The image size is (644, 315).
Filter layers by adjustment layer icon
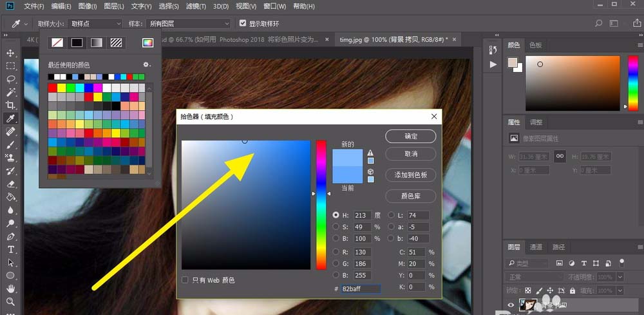tap(571, 263)
